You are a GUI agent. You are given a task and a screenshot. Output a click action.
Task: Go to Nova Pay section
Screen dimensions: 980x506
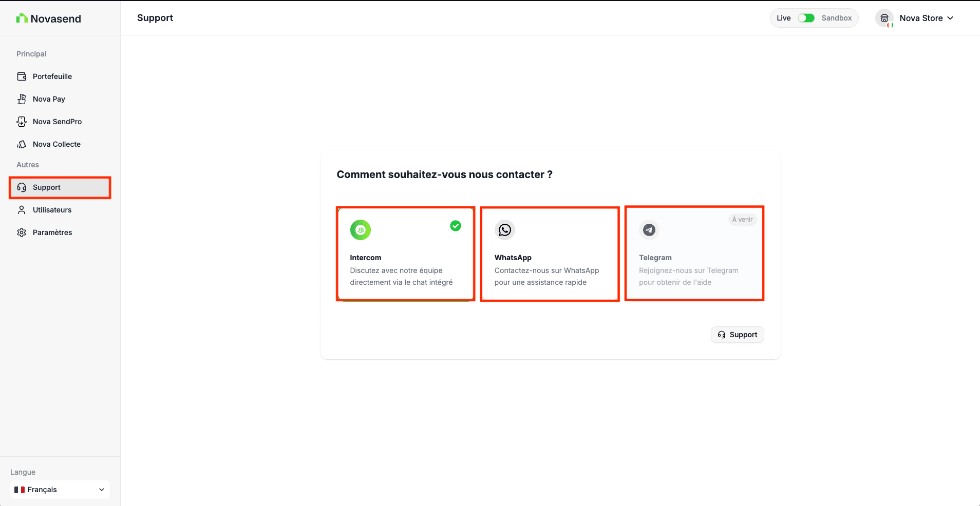[60, 99]
